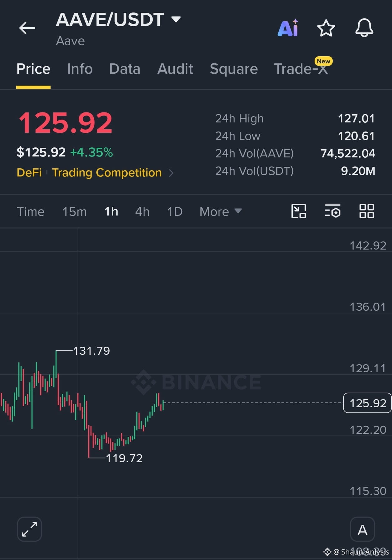Expand the More intervals dropdown
Screen dimensions: 392x560
click(221, 212)
